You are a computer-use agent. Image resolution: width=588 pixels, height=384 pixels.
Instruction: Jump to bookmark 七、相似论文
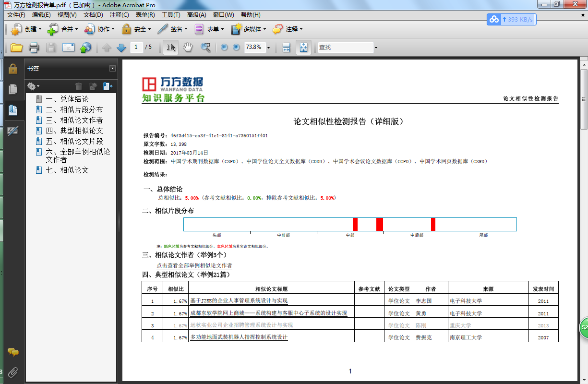point(67,170)
